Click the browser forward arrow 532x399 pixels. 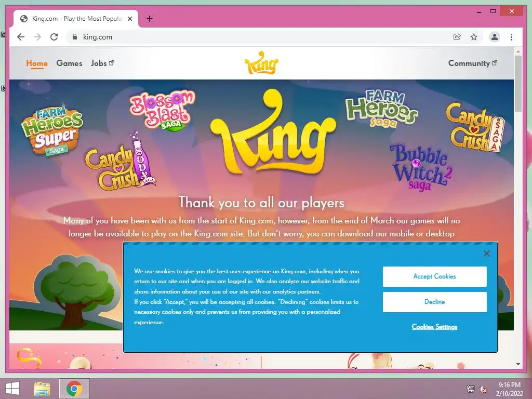(37, 37)
